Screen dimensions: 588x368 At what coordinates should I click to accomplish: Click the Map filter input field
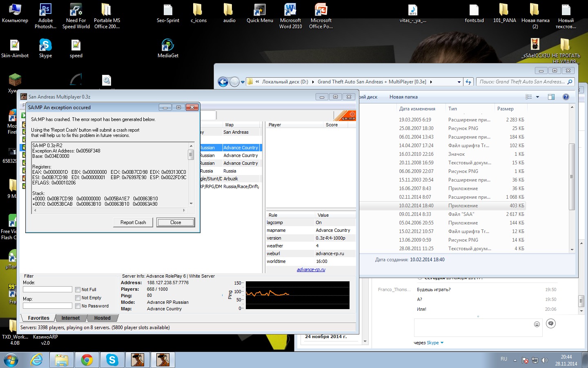(x=47, y=305)
